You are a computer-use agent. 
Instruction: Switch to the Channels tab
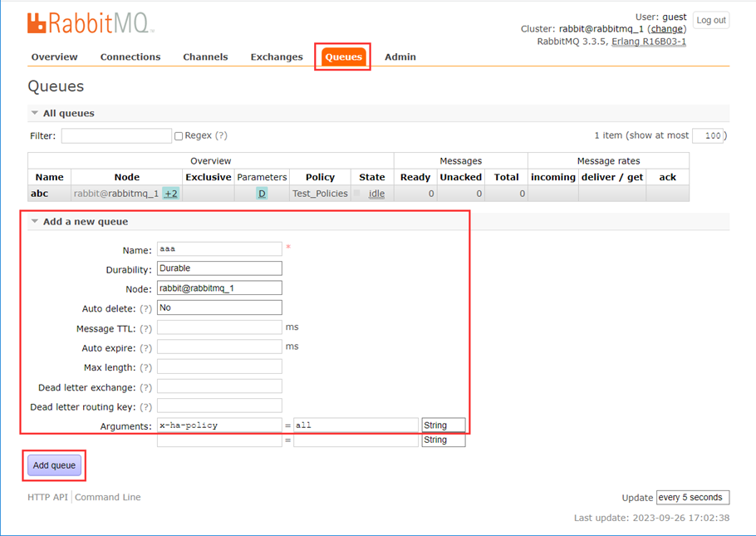205,57
